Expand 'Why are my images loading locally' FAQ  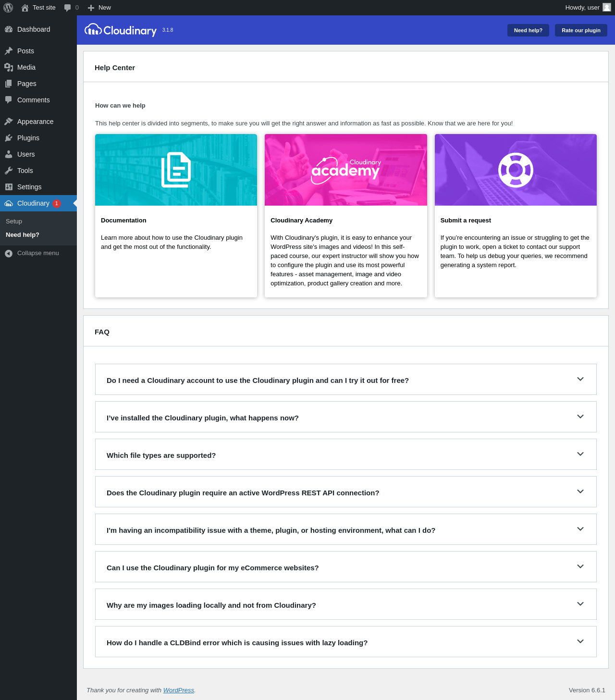click(346, 604)
